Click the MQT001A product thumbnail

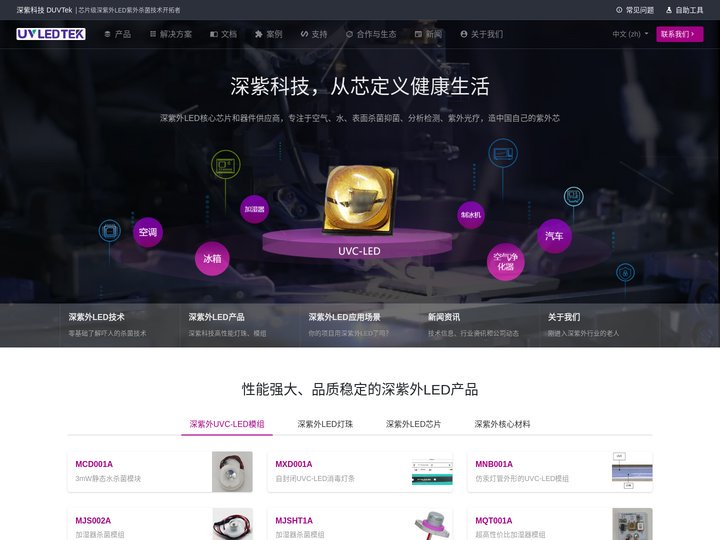[632, 524]
